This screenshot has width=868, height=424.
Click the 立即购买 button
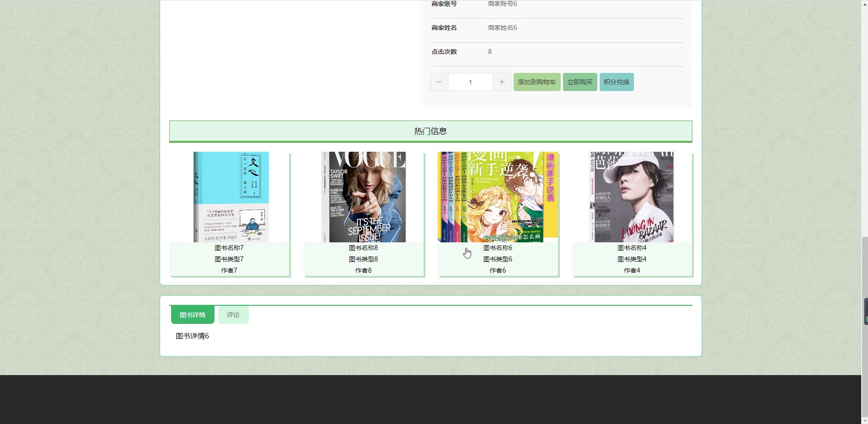coord(580,82)
